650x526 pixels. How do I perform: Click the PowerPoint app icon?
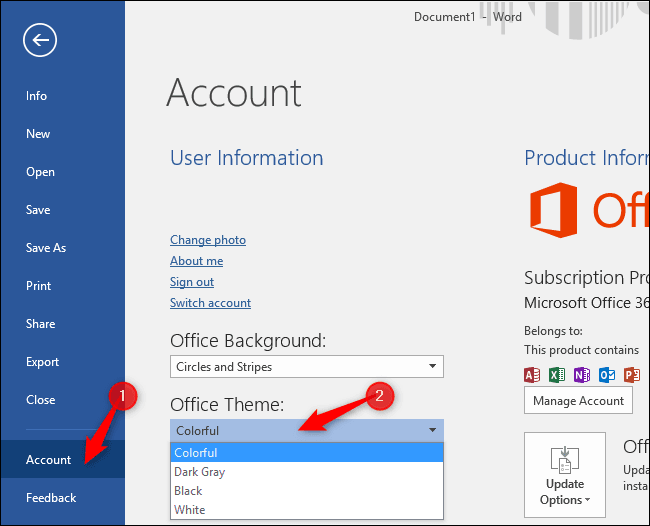point(631,375)
